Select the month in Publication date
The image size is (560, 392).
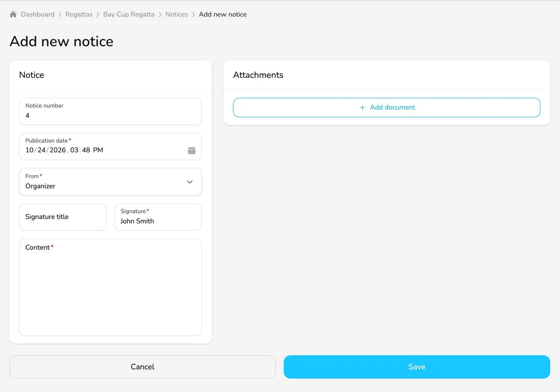click(29, 150)
